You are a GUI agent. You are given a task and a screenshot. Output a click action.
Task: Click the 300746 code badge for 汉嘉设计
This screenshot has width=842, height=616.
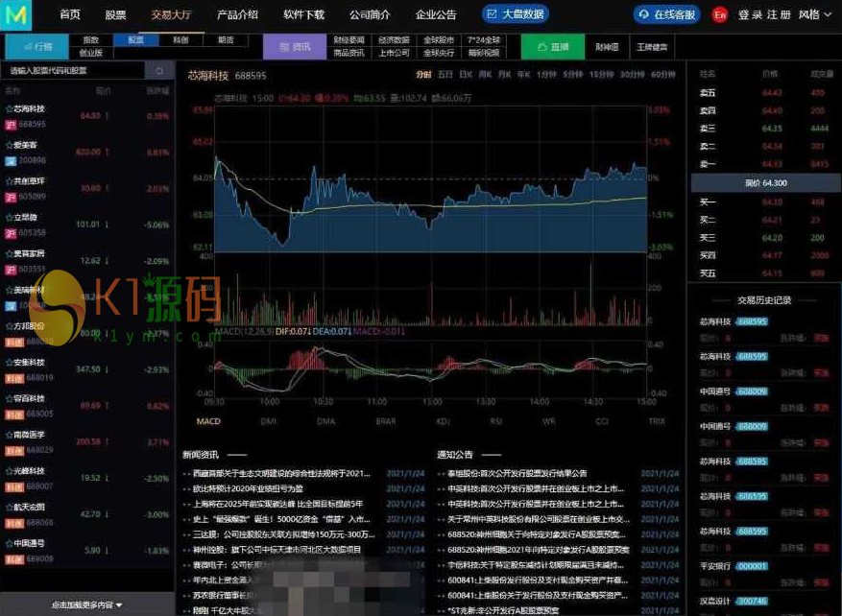[752, 601]
